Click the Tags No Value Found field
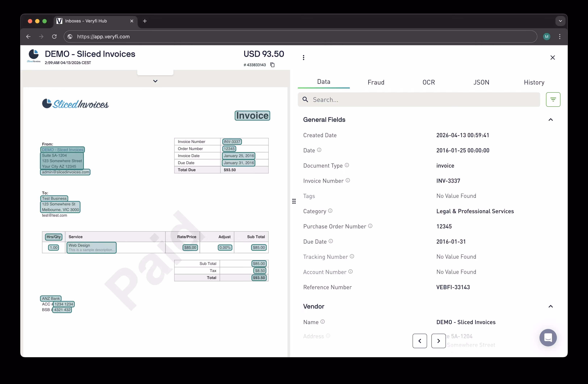Image resolution: width=588 pixels, height=384 pixels. point(456,196)
